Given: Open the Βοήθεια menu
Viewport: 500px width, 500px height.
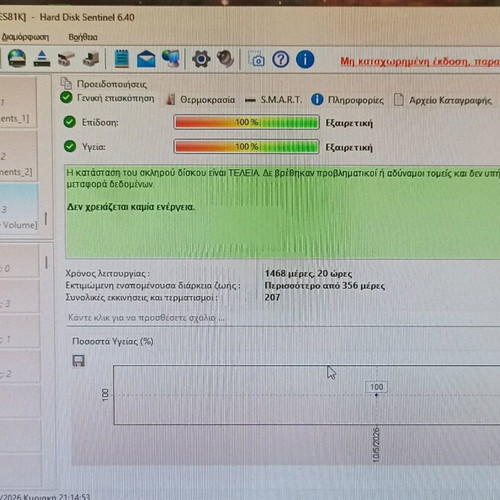Looking at the screenshot, I should (83, 37).
